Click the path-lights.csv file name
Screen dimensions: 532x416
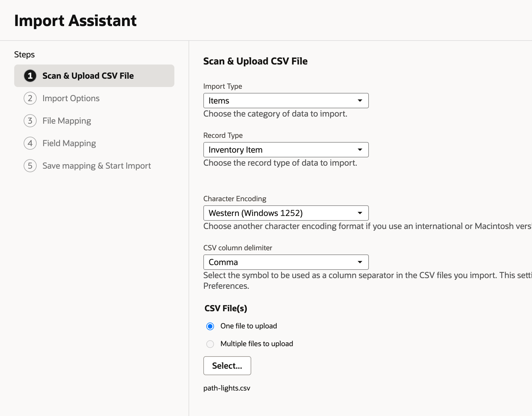tap(227, 388)
